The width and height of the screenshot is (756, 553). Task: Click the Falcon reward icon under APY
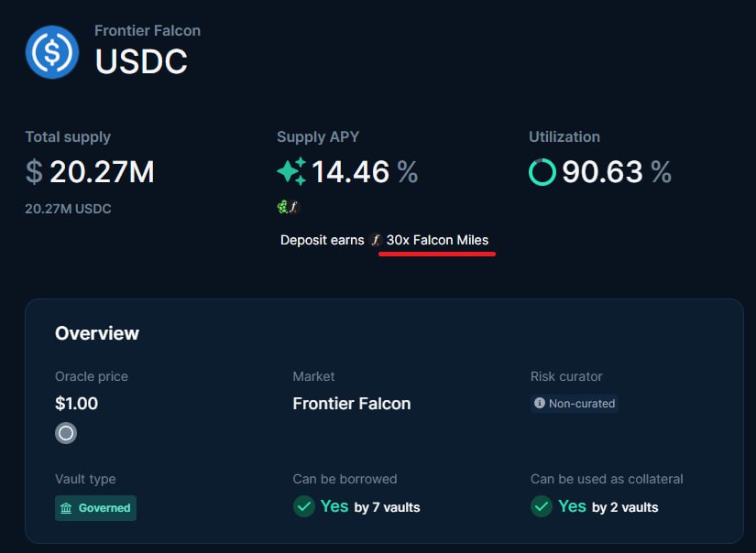tap(294, 208)
